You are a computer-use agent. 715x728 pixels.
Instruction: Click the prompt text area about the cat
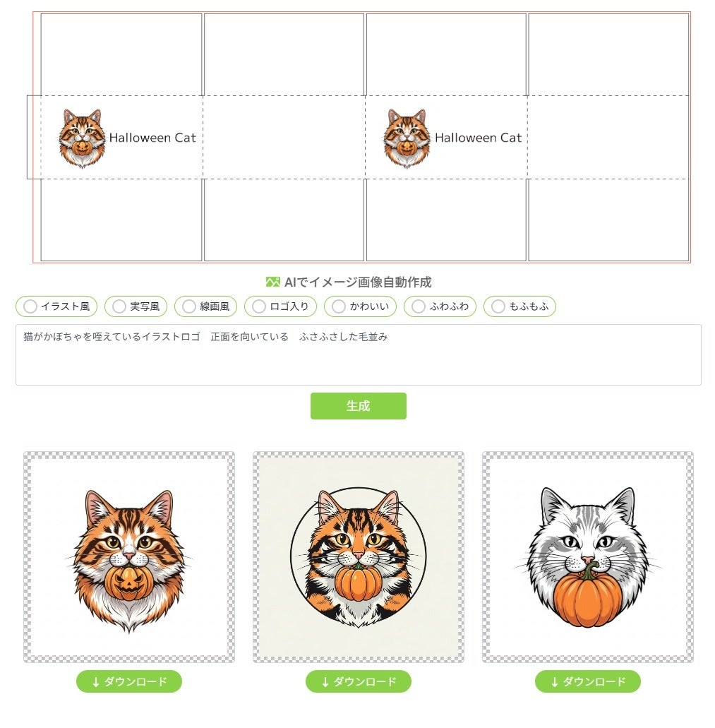click(x=358, y=354)
